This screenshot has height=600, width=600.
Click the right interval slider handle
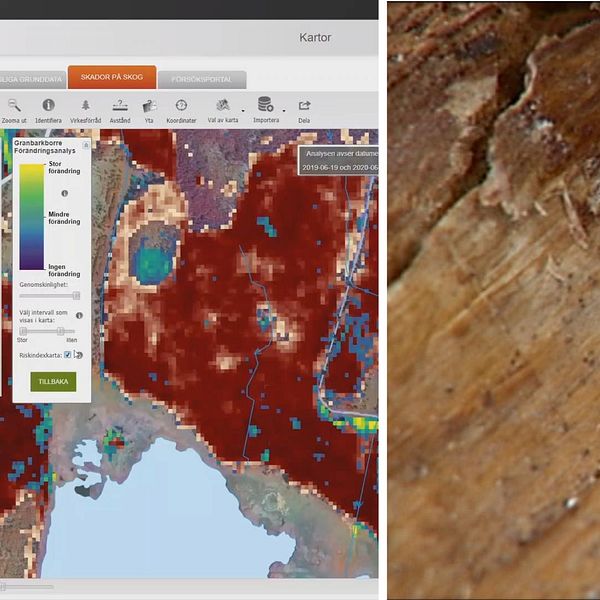(x=60, y=331)
